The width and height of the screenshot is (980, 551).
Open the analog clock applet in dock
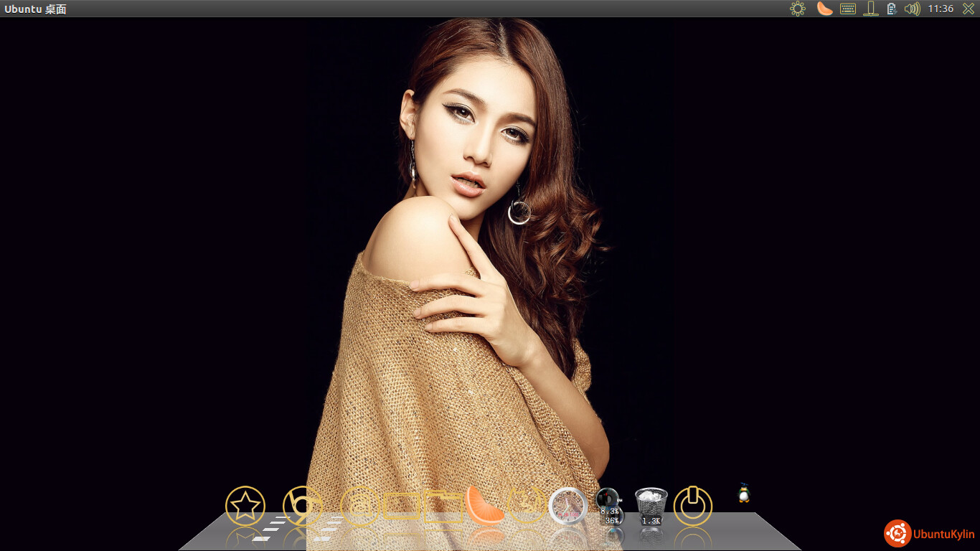567,506
